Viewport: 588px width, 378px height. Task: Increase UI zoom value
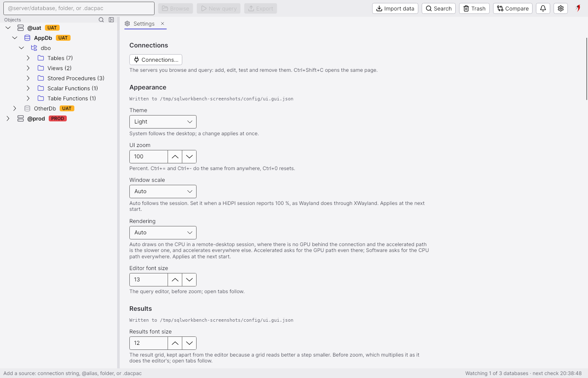point(175,157)
